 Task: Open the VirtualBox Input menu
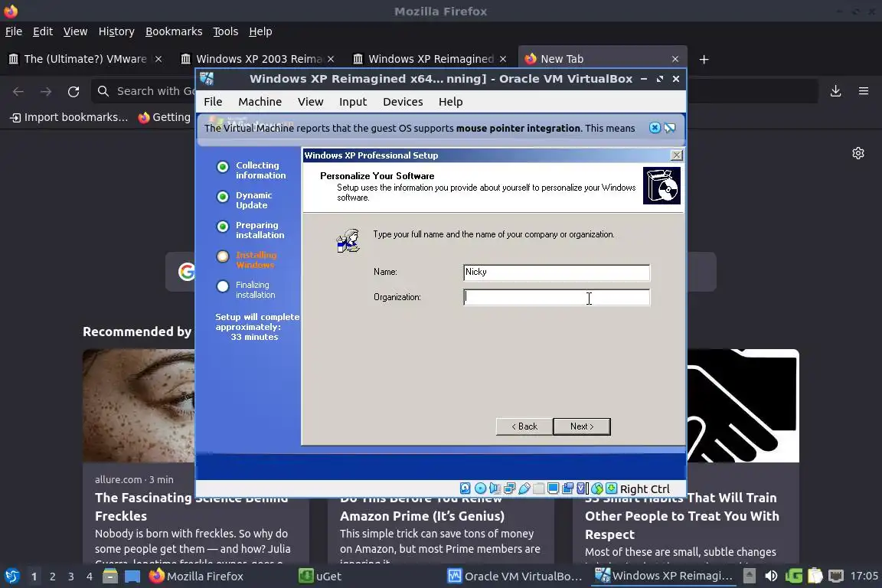point(353,102)
